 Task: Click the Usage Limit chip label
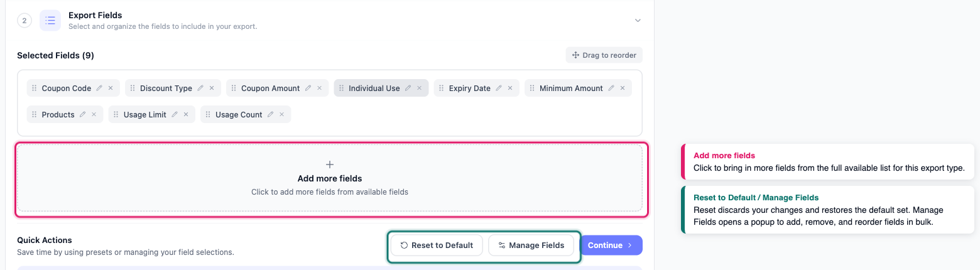tap(145, 115)
